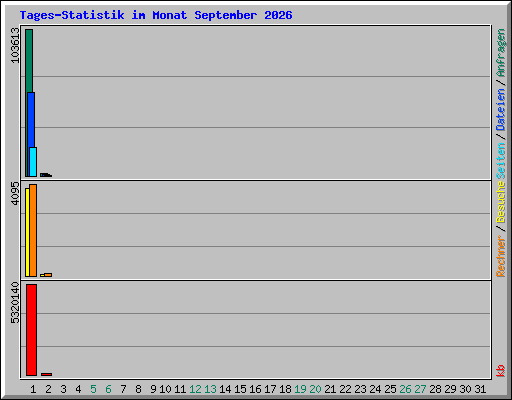Click day label 11 on the x-axis
The height and width of the screenshot is (400, 512).
[x=180, y=389]
